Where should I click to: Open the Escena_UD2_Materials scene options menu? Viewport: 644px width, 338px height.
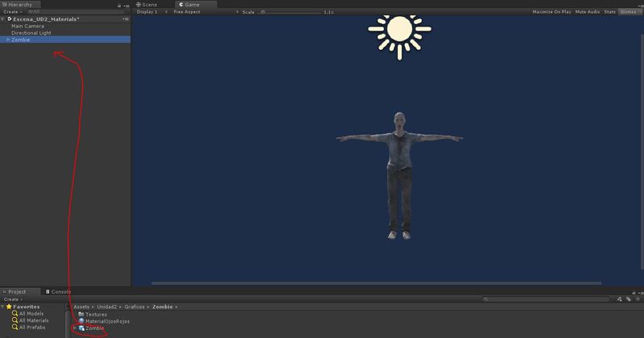[x=126, y=19]
